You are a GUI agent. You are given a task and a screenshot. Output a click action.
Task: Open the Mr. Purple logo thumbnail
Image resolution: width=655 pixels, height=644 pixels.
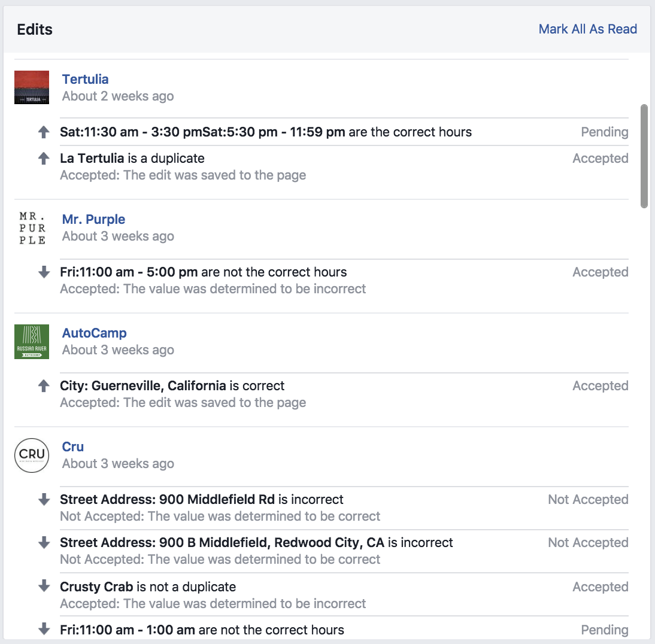coord(32,228)
